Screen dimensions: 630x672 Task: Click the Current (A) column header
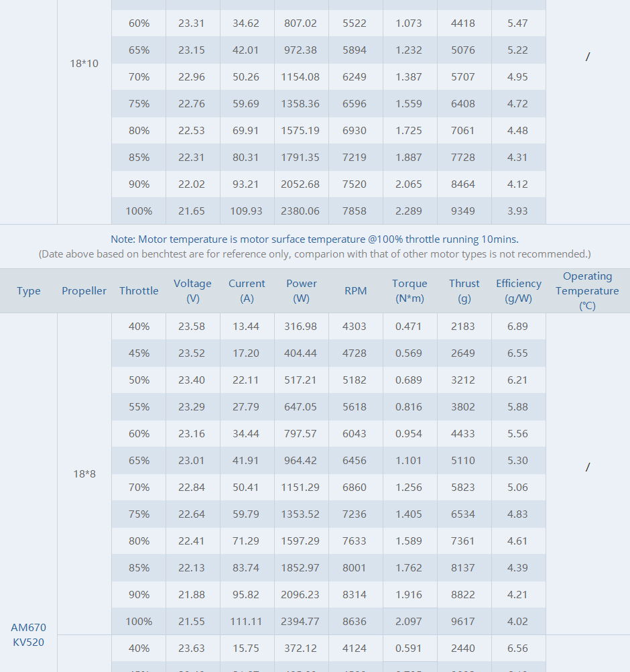(247, 291)
